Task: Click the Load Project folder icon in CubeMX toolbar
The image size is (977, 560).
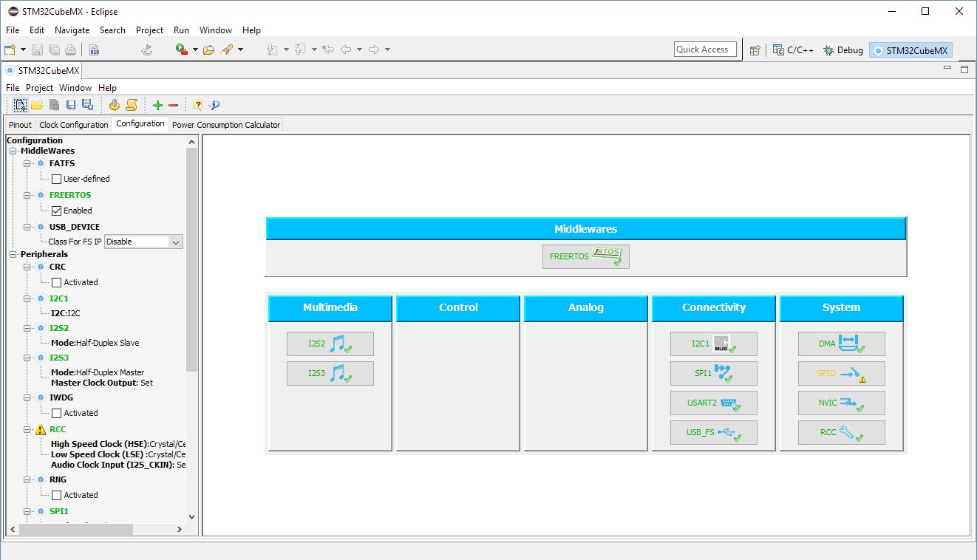Action: coord(37,105)
